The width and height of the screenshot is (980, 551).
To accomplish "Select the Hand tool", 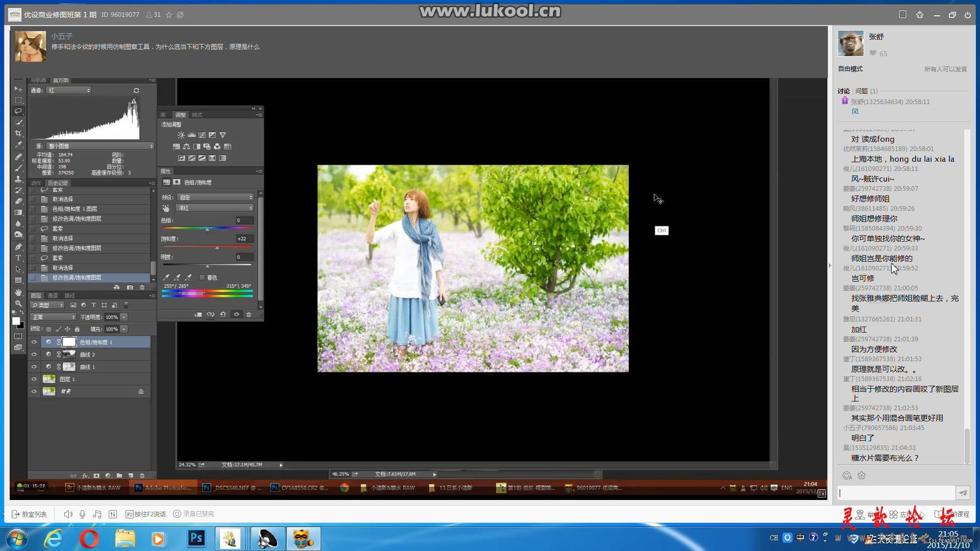I will [x=18, y=292].
